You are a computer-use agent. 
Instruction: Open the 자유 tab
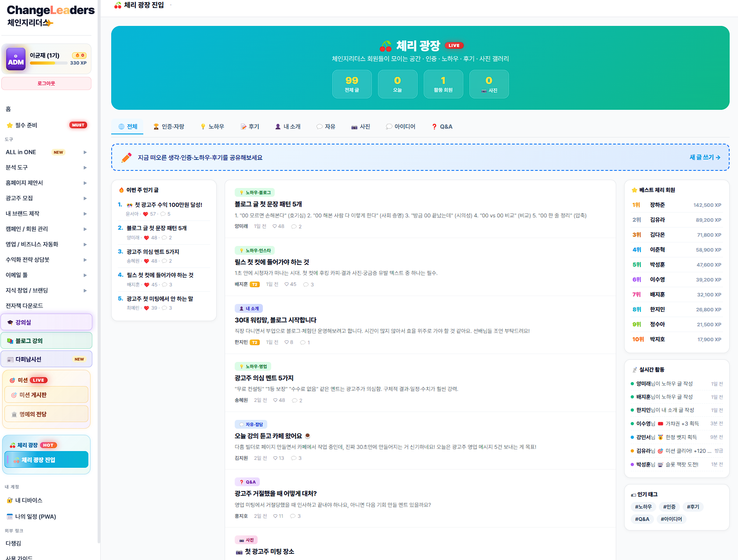326,126
